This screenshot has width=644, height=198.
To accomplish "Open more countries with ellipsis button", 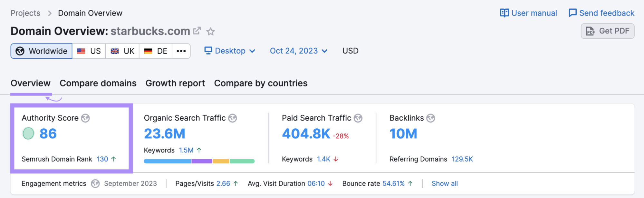I will point(181,51).
